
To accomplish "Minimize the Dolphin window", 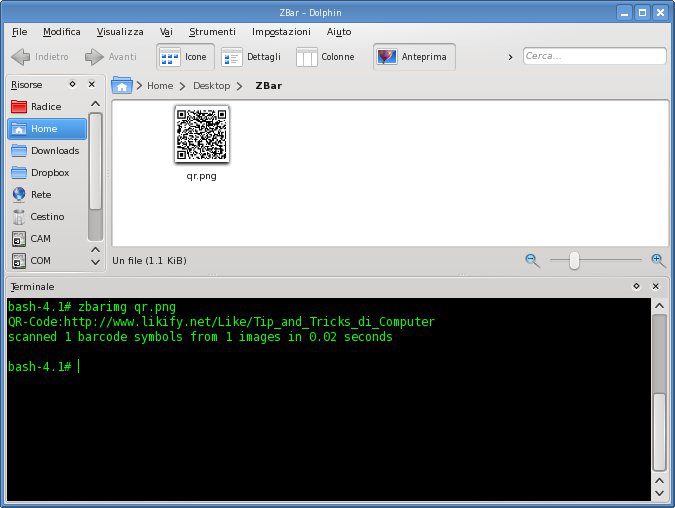I will tap(624, 12).
